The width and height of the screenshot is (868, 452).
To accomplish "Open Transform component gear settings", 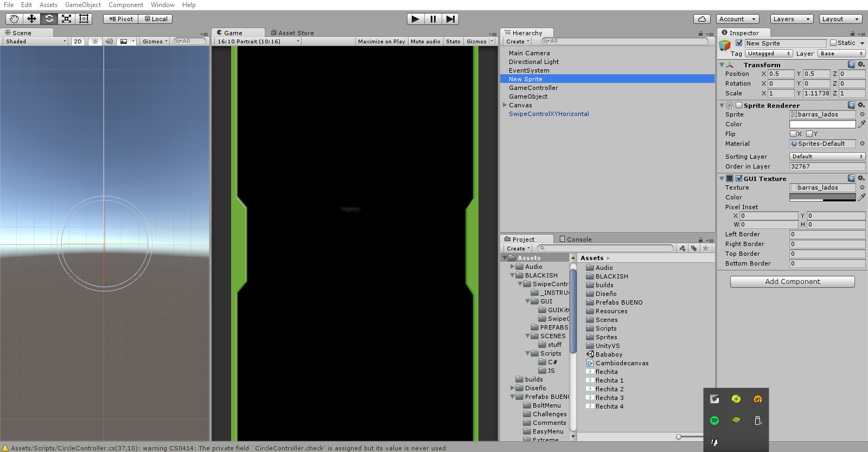I will coord(861,64).
